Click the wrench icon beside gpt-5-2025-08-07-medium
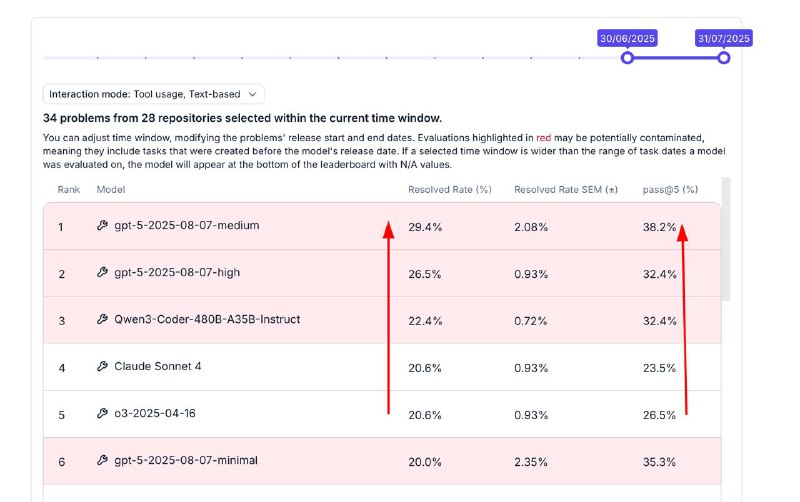The width and height of the screenshot is (800, 502). [102, 226]
